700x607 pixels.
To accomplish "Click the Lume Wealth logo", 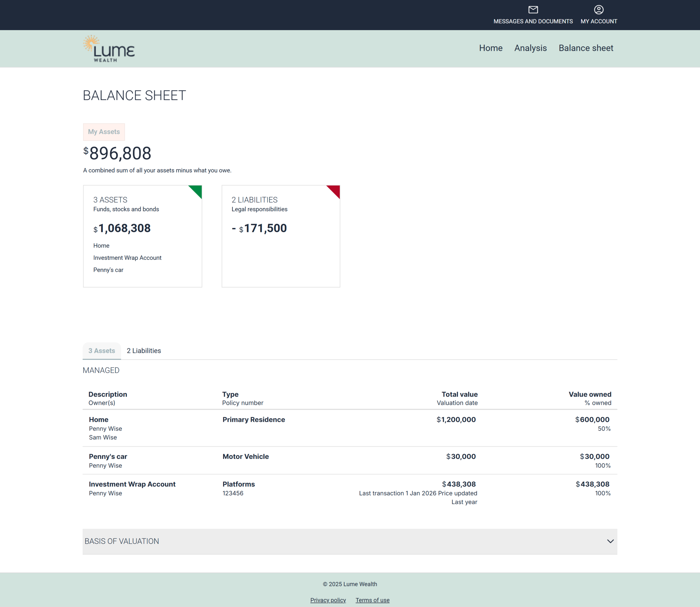I will [109, 49].
